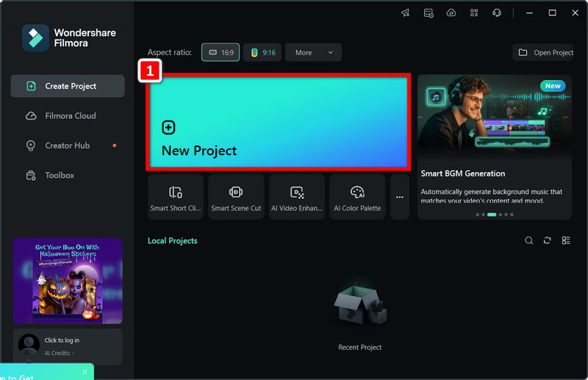This screenshot has width=588, height=380.
Task: Open the Smart BGM Generation banner
Action: click(494, 147)
